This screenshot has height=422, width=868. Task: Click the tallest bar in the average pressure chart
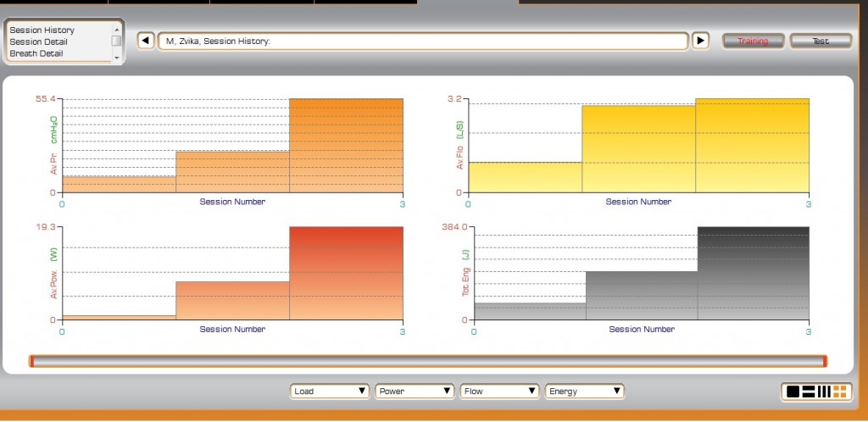pos(346,146)
